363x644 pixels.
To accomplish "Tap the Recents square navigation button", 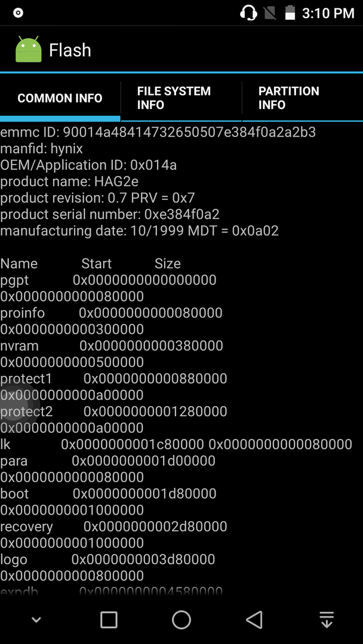I will 109,620.
